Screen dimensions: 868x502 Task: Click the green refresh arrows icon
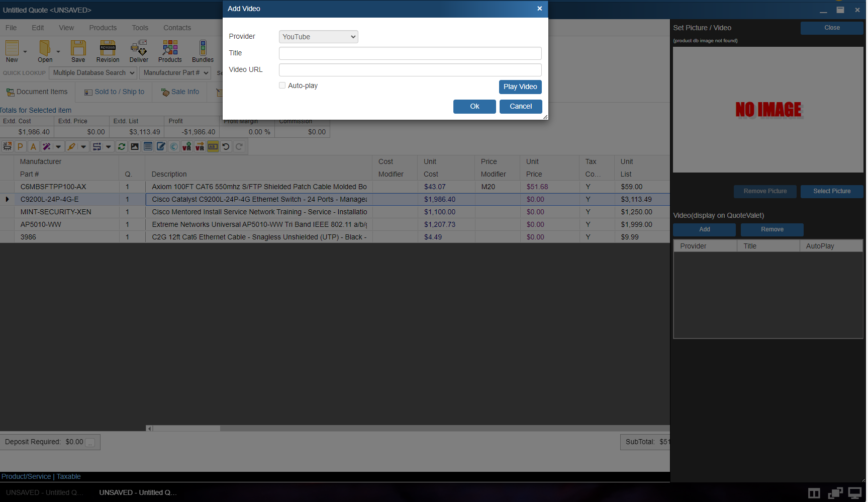(x=122, y=146)
